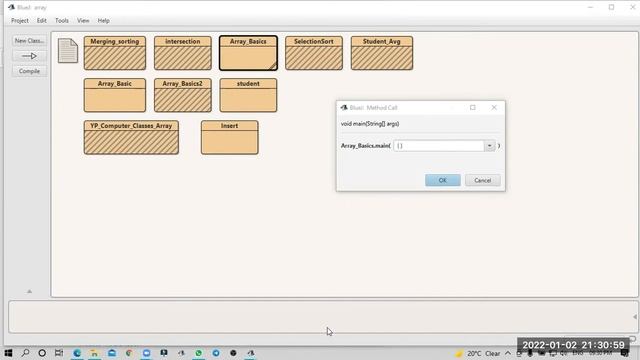Screen dimensions: 640x360
Task: Click Cancel in the Method Call dialog
Action: [x=482, y=180]
